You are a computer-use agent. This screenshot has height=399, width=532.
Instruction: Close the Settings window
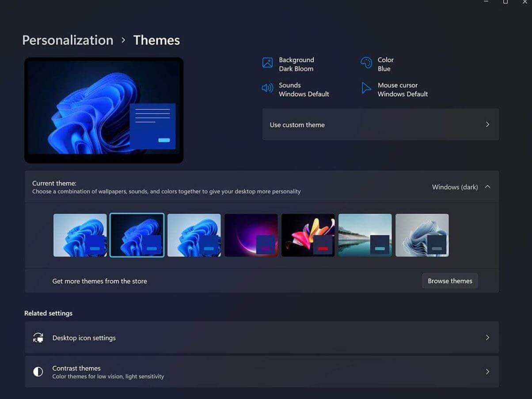[525, 2]
